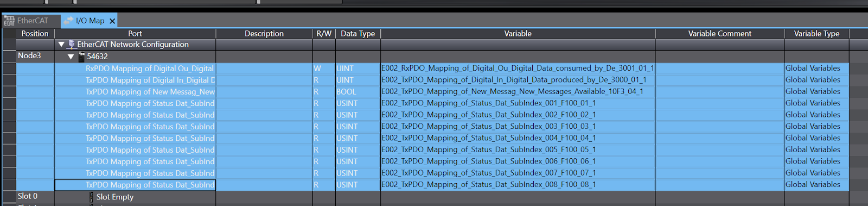
Task: Click Slot 0 position cell
Action: pyautogui.click(x=35, y=196)
